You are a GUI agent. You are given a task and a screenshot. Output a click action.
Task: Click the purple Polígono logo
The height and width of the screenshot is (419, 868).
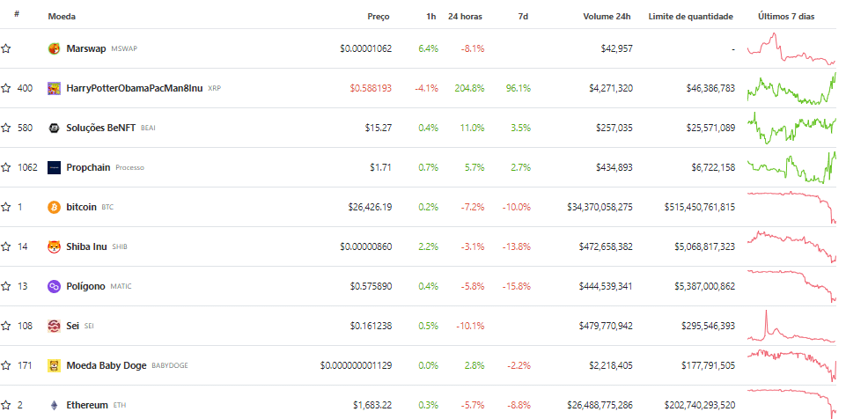[54, 286]
